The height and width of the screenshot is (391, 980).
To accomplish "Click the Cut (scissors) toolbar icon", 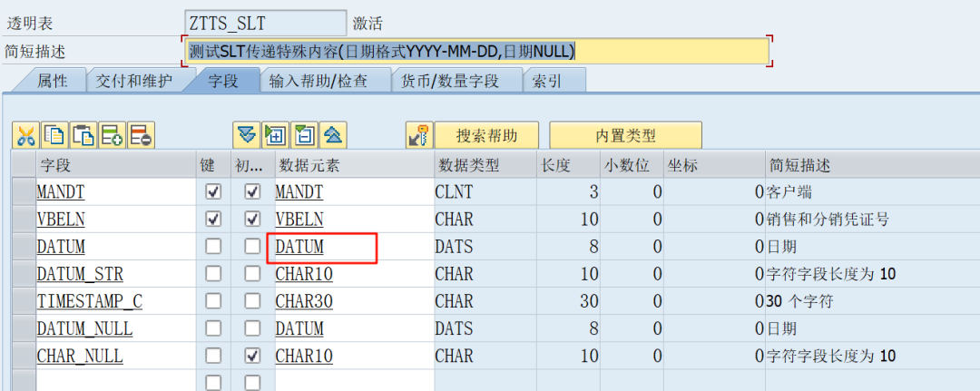I will pos(25,135).
